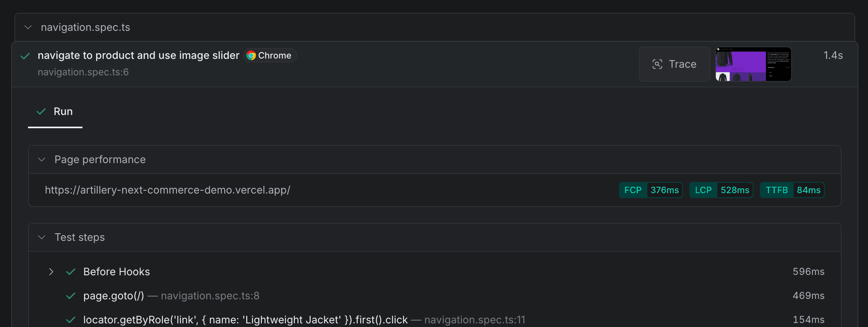Collapse the navigation.spec.ts file section
Viewport: 868px width, 327px height.
pos(28,27)
